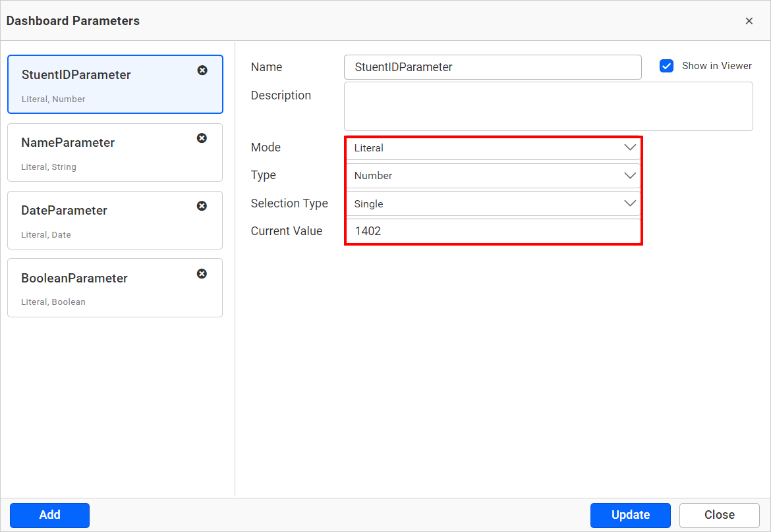Click the Close button at bottom right
771x532 pixels.
coord(719,515)
